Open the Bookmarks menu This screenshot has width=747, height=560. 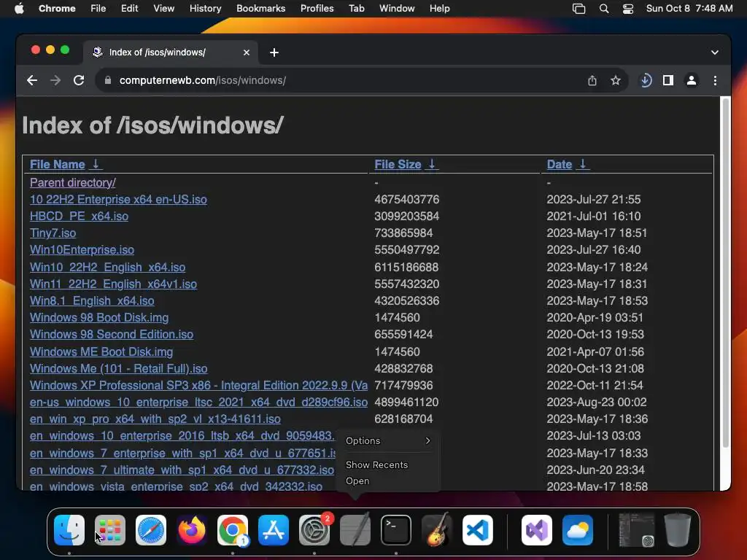tap(260, 8)
